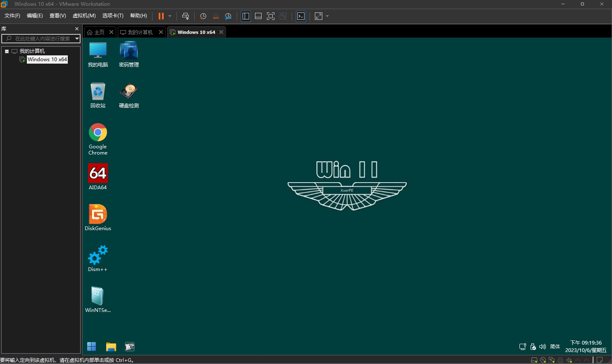Image resolution: width=612 pixels, height=364 pixels.
Task: Open the 文件(F) menu
Action: [12, 16]
